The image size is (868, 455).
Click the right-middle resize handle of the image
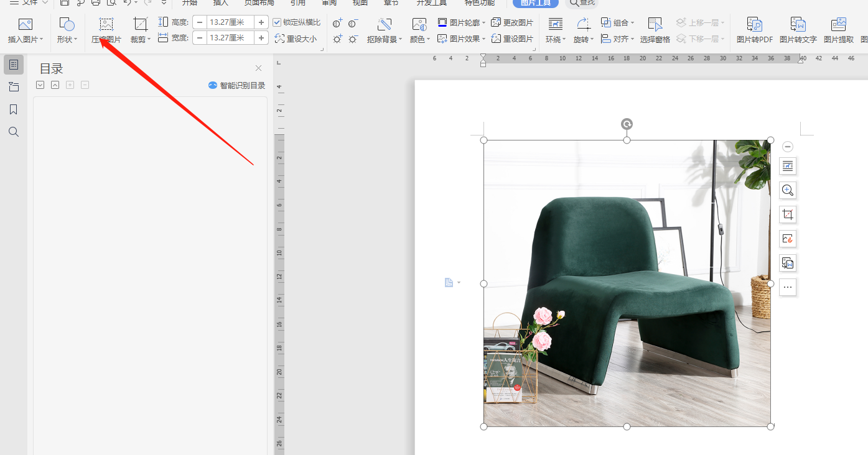point(770,283)
